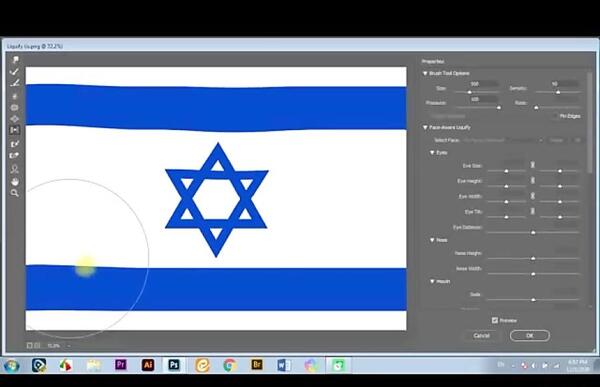Screen dimensions: 600x387
Task: Click the Nose Height slider
Action: (533, 259)
